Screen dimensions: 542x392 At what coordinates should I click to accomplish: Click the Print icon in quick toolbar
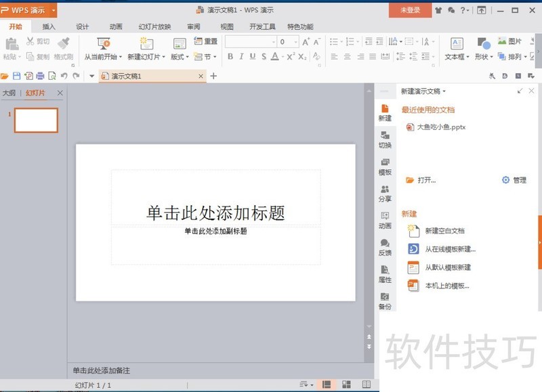tap(40, 76)
